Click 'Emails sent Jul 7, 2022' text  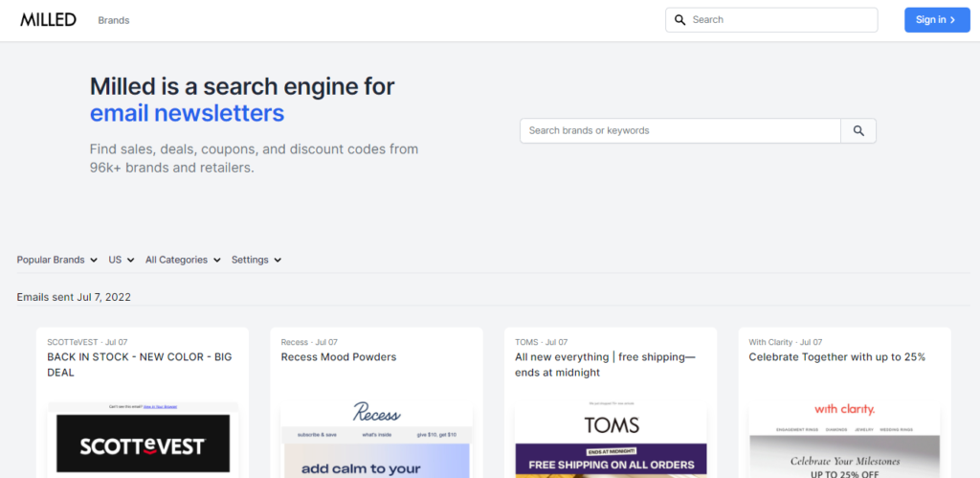74,297
